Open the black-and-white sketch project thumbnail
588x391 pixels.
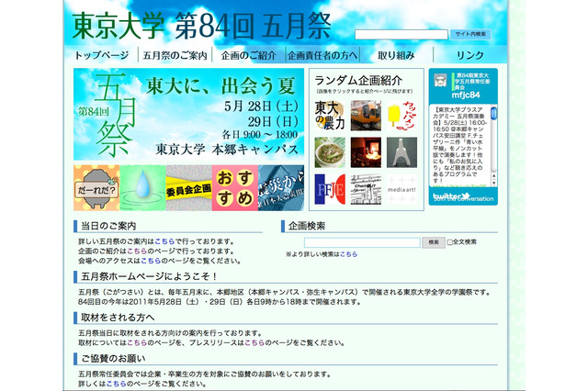point(366,189)
